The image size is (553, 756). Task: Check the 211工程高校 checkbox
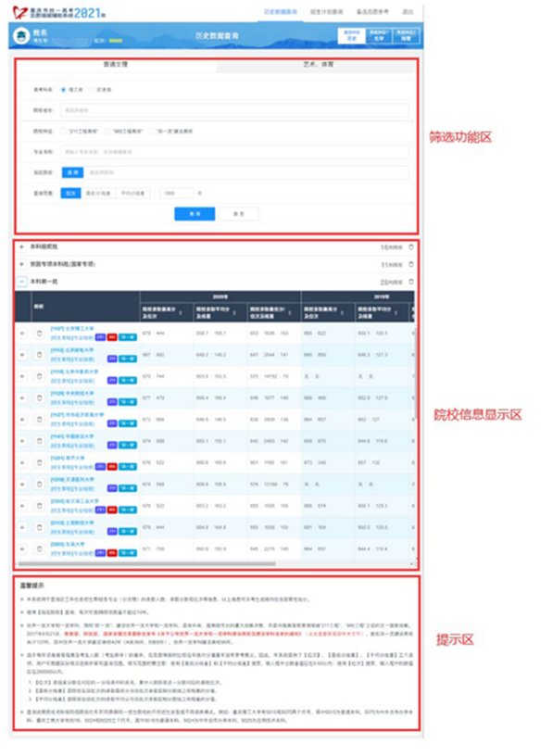point(63,132)
